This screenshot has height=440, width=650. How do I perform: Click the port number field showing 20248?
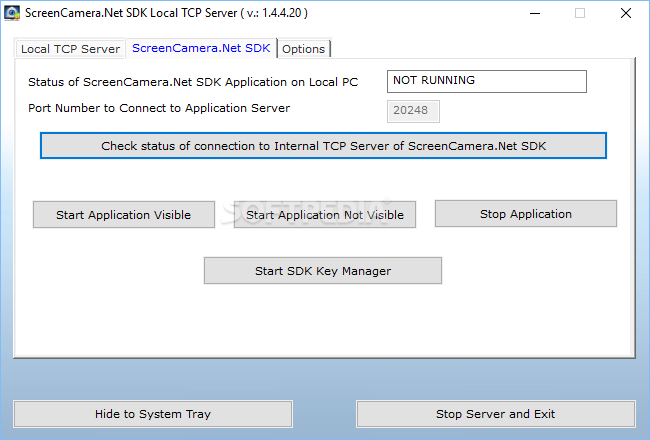(413, 111)
